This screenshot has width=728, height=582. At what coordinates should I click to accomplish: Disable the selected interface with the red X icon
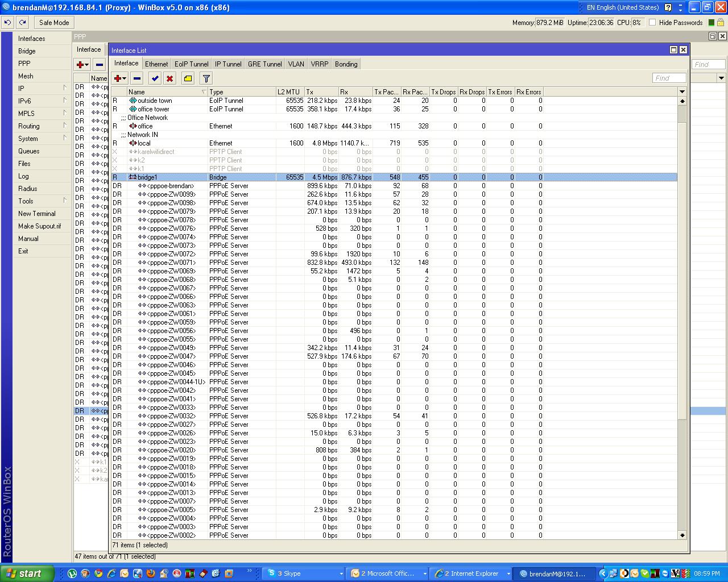click(169, 78)
